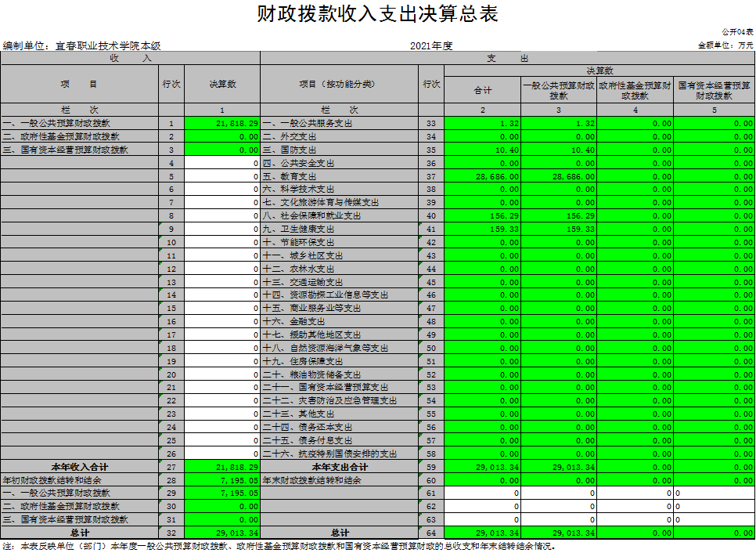This screenshot has height=553, width=756.
Task: Click the 金额单位：万元 label
Action: coord(725,46)
